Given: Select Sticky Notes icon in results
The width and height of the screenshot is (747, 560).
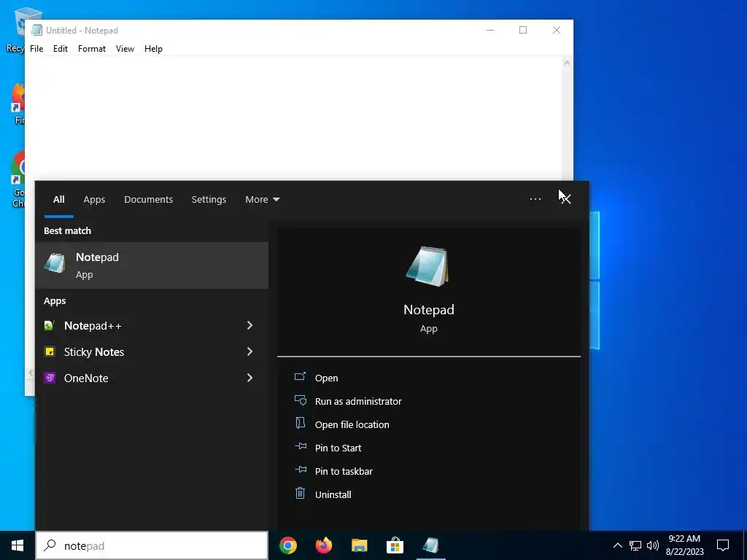Looking at the screenshot, I should (x=49, y=352).
